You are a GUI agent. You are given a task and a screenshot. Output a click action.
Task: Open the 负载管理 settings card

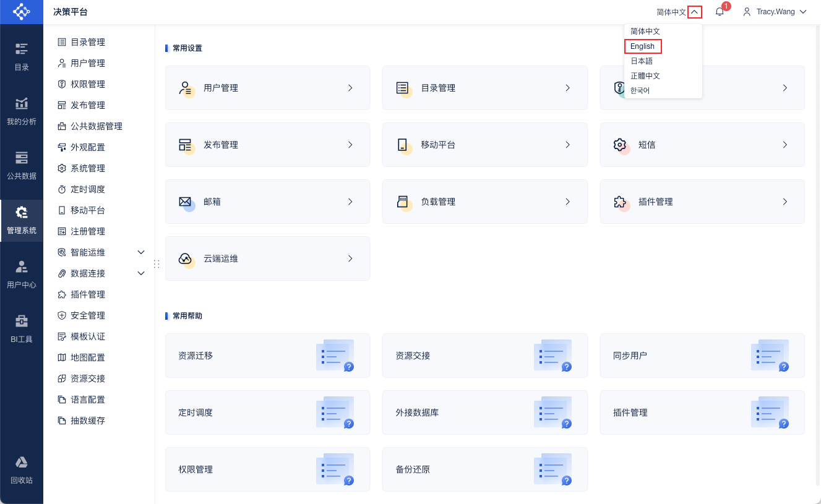[485, 202]
